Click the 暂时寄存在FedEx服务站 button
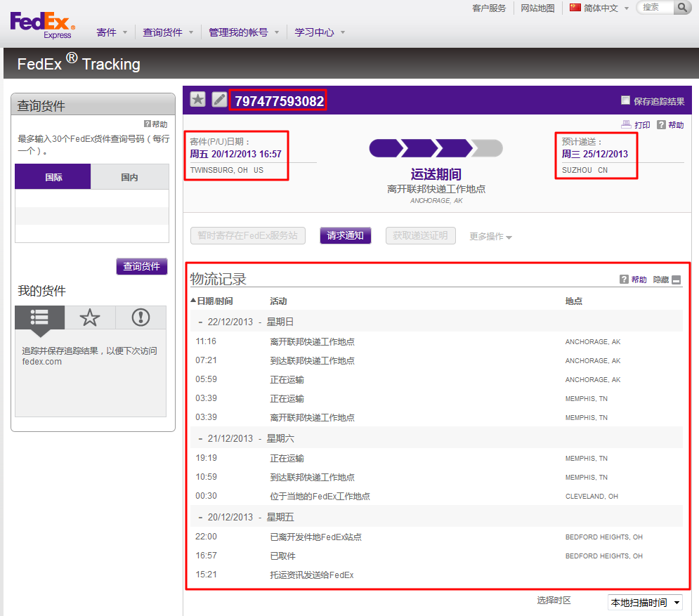Screen dimensions: 699x616 point(248,235)
